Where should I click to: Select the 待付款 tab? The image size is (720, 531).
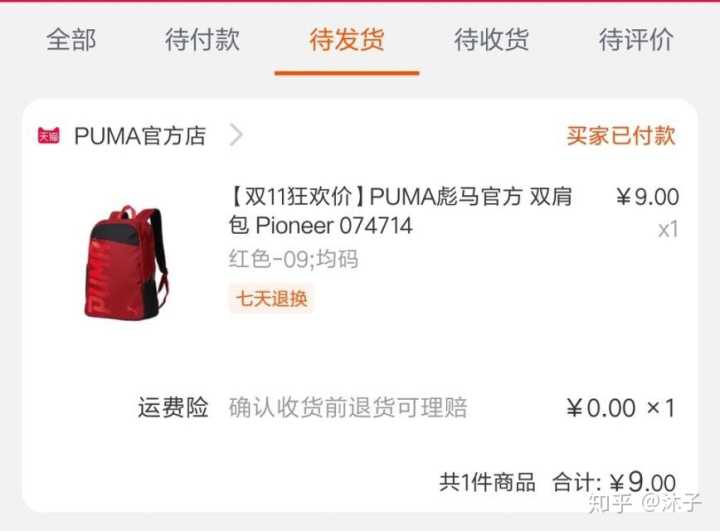click(202, 40)
